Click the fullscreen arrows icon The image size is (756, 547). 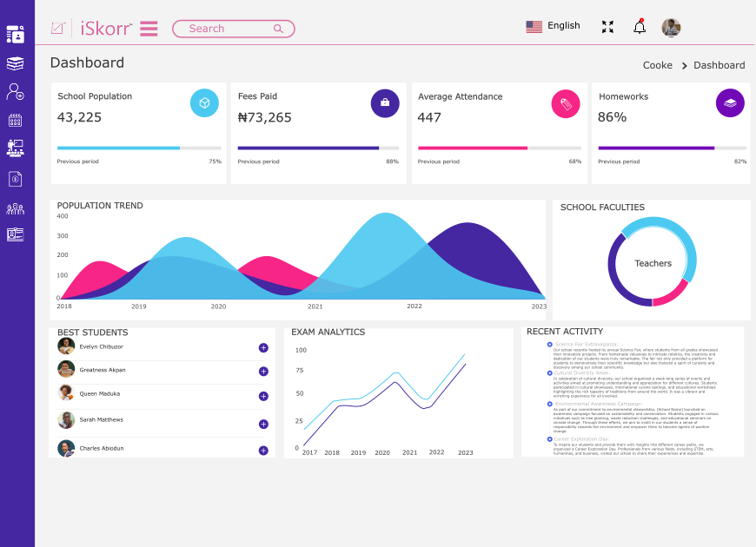pyautogui.click(x=607, y=27)
